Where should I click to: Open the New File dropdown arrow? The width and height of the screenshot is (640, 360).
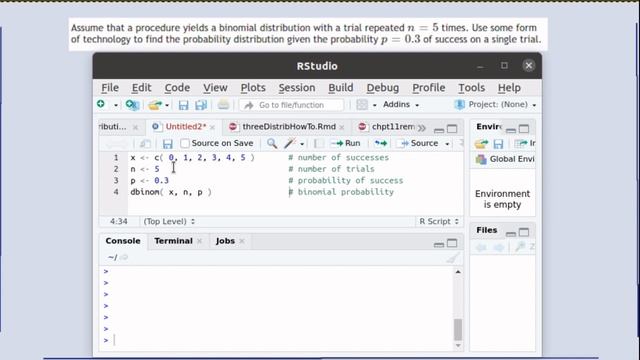point(116,105)
